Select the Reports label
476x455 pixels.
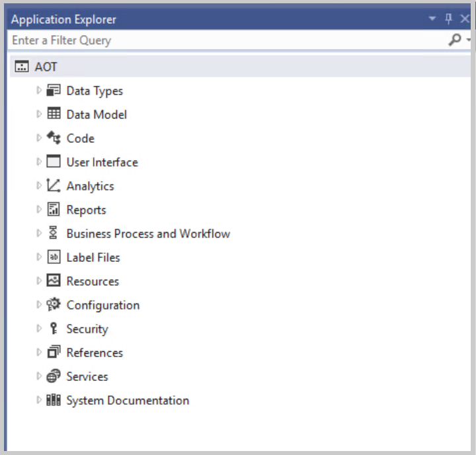pos(86,210)
